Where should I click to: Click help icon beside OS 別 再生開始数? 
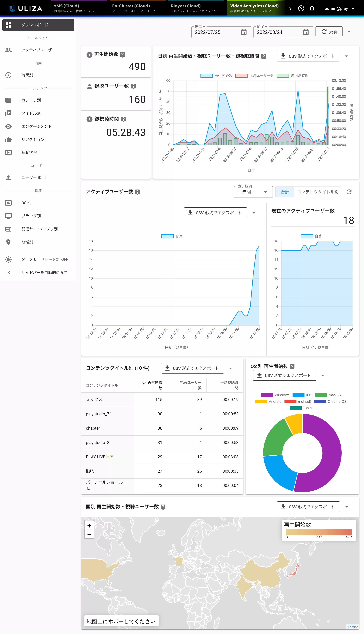click(292, 367)
